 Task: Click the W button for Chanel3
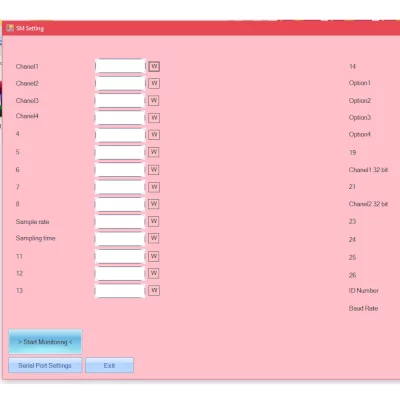[x=154, y=100]
